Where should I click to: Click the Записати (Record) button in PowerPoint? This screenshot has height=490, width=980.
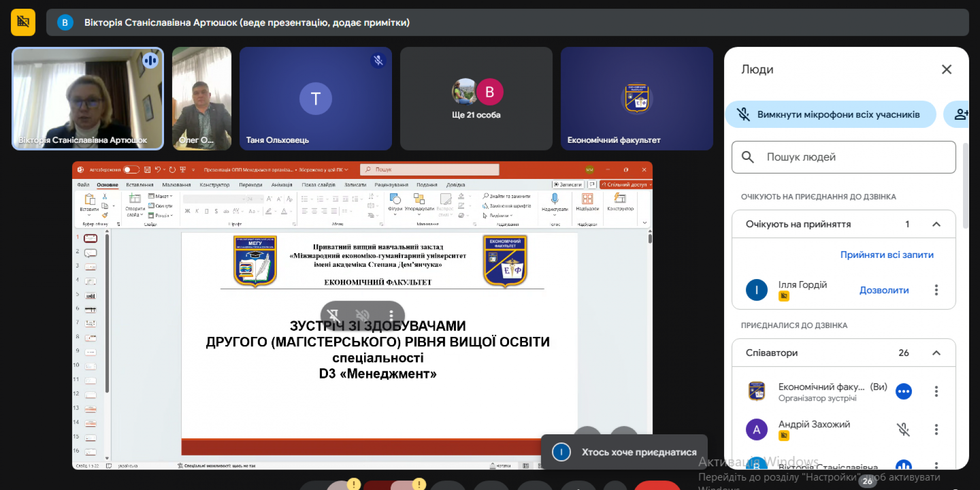point(567,184)
